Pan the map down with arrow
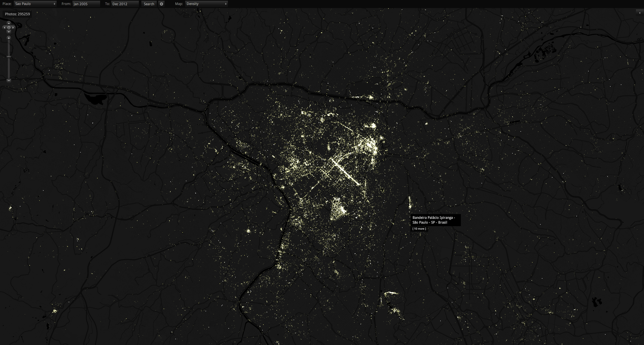Screen dimensions: 644x345 coord(9,32)
